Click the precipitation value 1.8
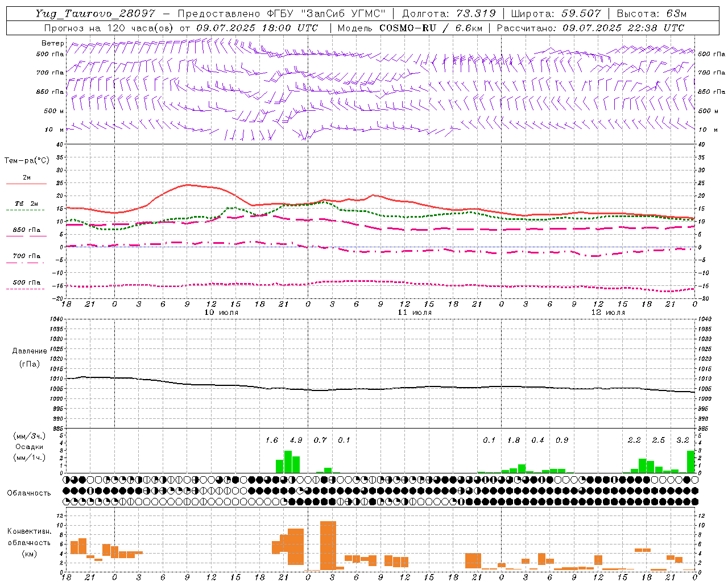Viewport: 728px width, 582px height. coord(514,440)
